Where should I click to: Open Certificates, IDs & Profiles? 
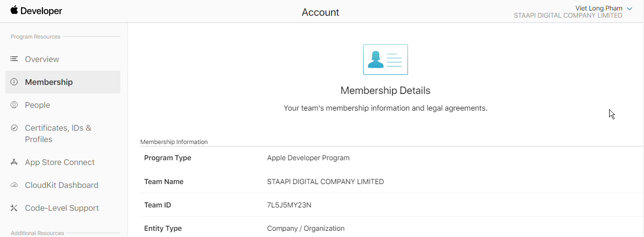(x=58, y=134)
